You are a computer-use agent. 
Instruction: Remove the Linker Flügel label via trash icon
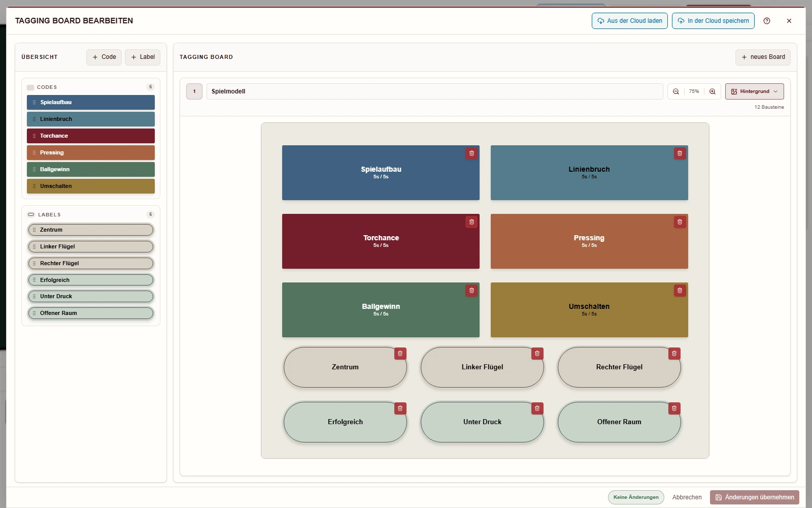(537, 354)
